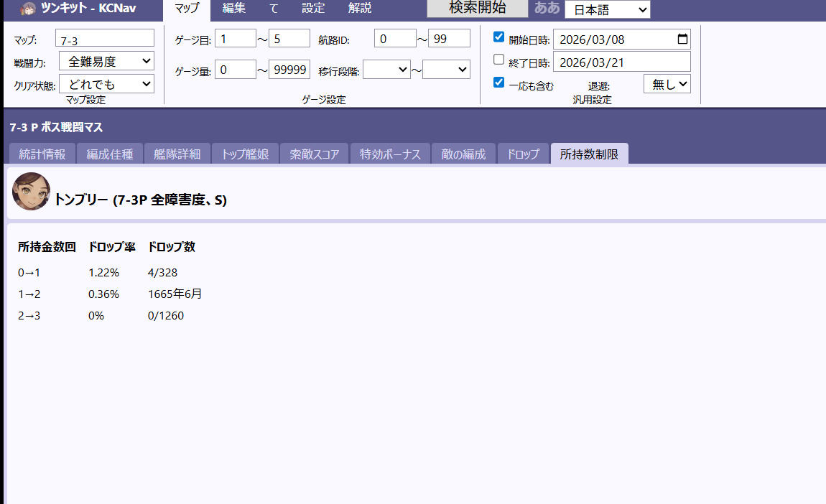Open the クリア状態 どれでも dropdown
826x504 pixels.
(x=106, y=84)
